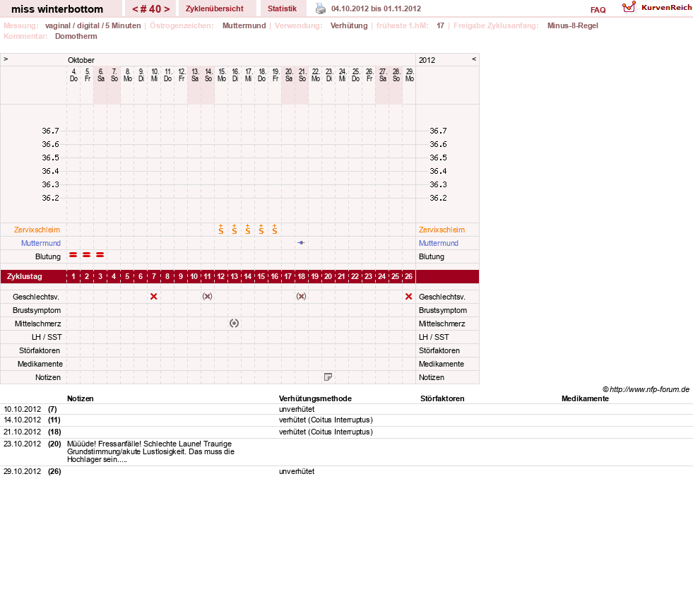Viewport: 693px width, 616px height.
Task: Click the left LH / SST row label
Action: pos(47,337)
